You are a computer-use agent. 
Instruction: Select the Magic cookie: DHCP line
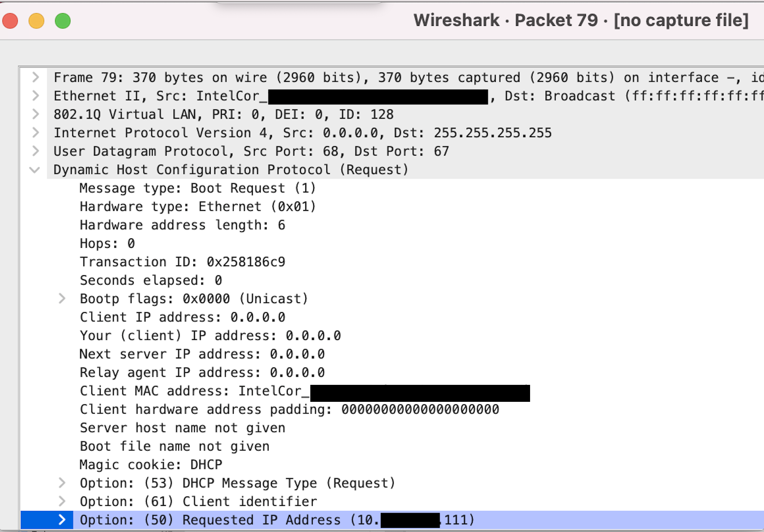pos(150,464)
